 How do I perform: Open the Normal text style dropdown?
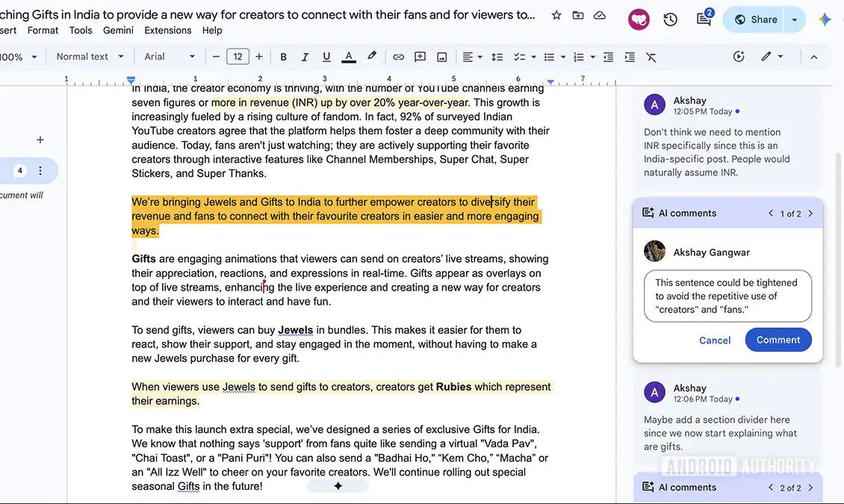coord(90,57)
